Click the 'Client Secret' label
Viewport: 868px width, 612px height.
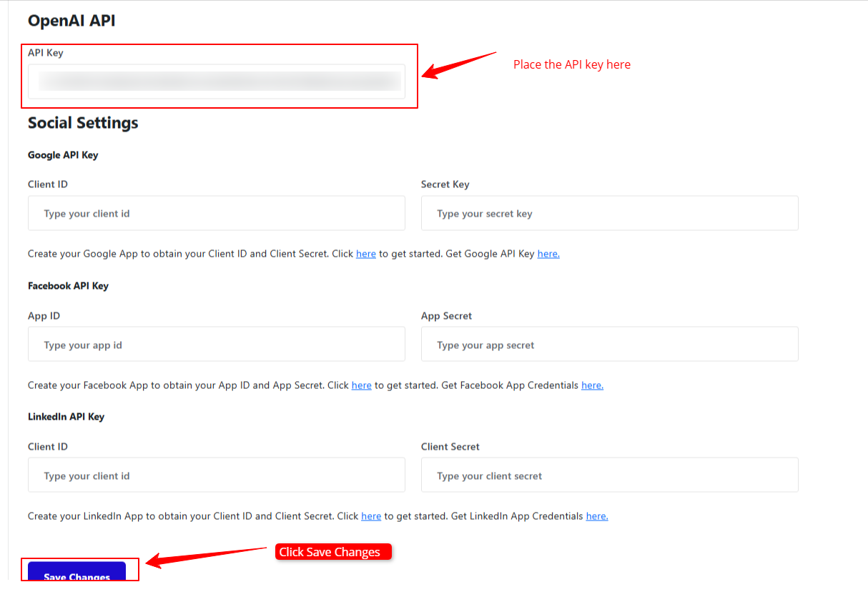click(x=450, y=446)
